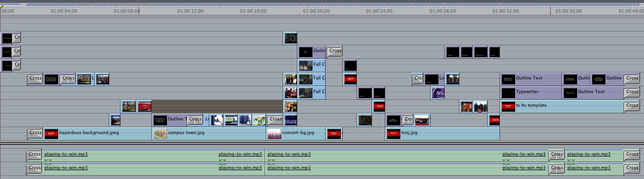Click concert-bg.jpg pink crowd thumbnail
Screen dimensions: 644x179
click(x=274, y=134)
